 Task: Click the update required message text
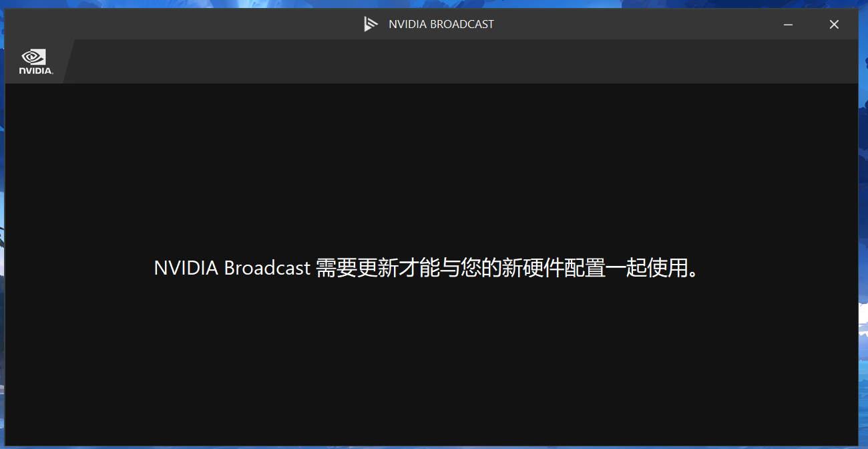pyautogui.click(x=427, y=268)
